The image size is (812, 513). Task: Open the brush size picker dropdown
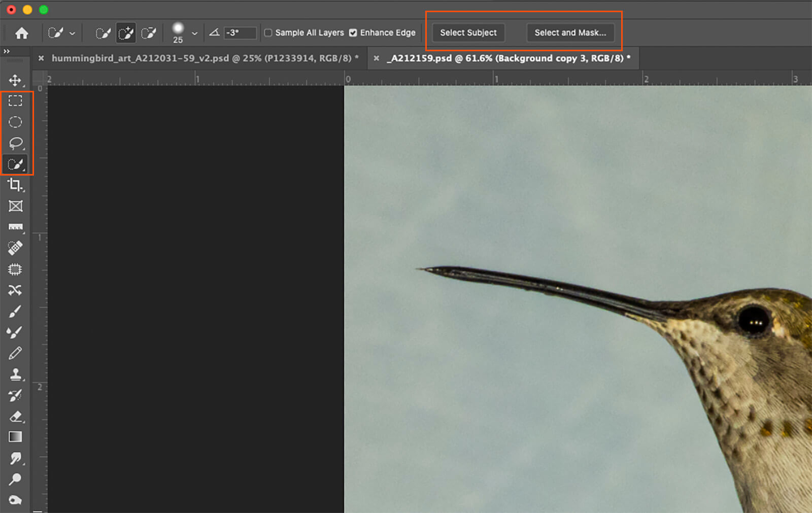tap(194, 33)
